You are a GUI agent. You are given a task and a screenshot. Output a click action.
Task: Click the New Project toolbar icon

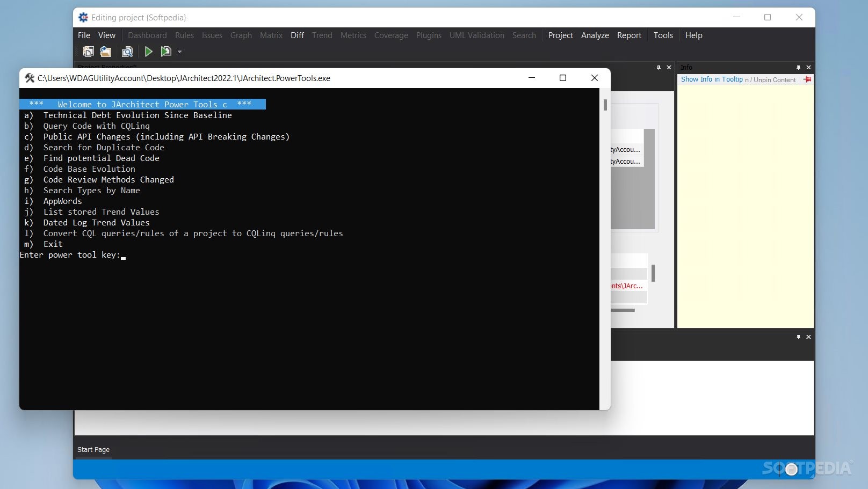(89, 52)
